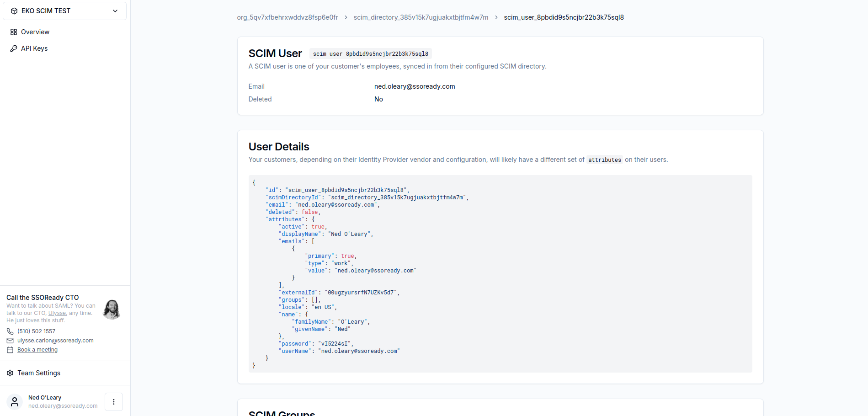Click the second breadcrumb chevron separator

coord(496,17)
